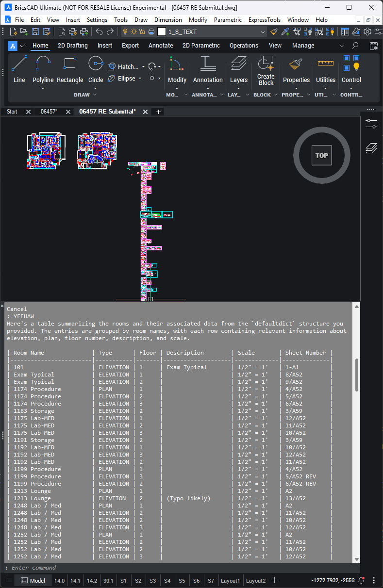383x588 pixels.
Task: Click the Print icon in the top toolbar
Action: 151,32
